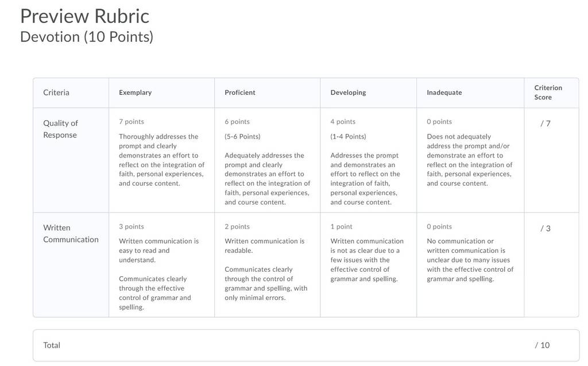Click the / 3 criterion score
588x366 pixels.
click(x=546, y=228)
